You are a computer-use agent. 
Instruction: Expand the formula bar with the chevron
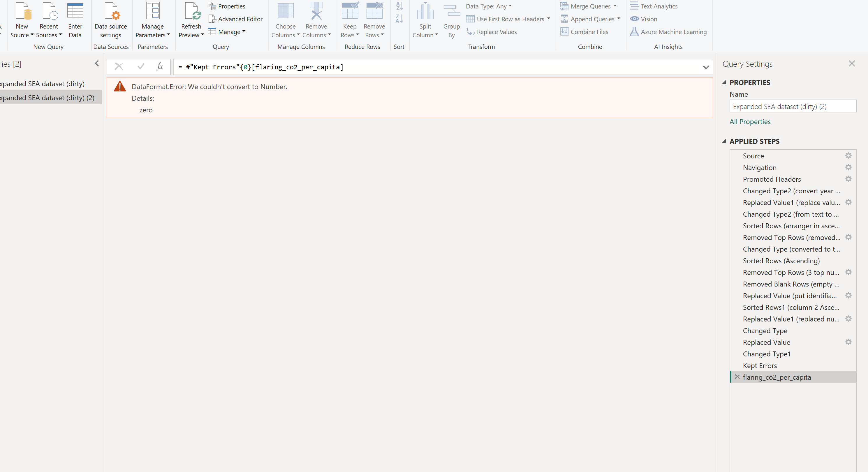(706, 67)
